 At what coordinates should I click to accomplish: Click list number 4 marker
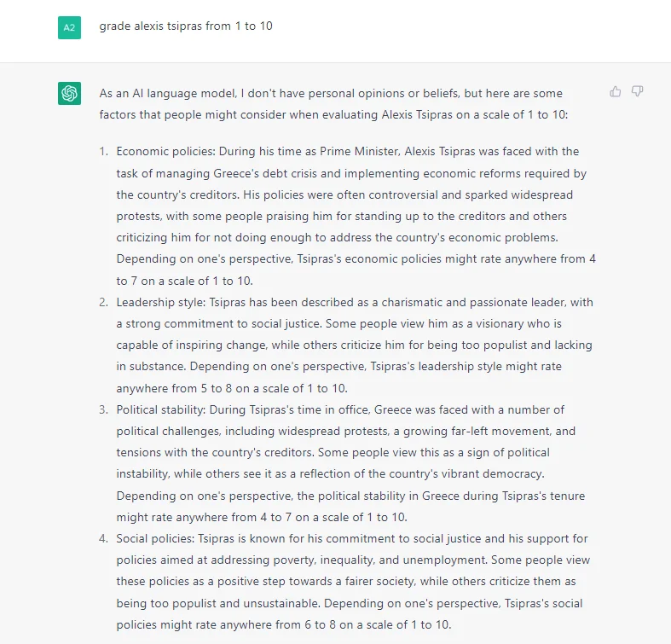(x=103, y=539)
